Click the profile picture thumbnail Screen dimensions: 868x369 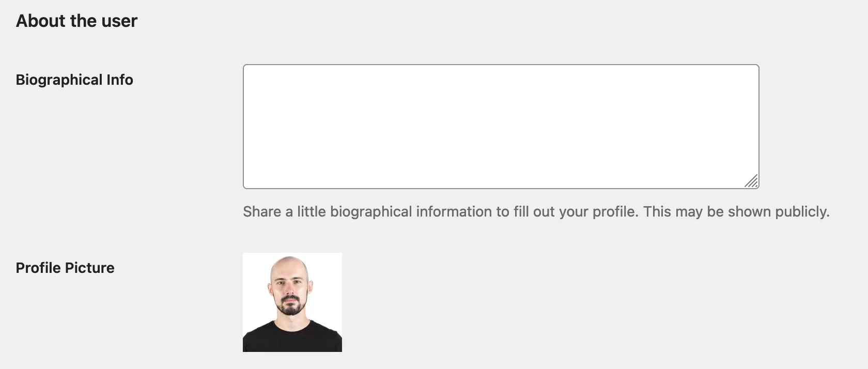click(292, 302)
